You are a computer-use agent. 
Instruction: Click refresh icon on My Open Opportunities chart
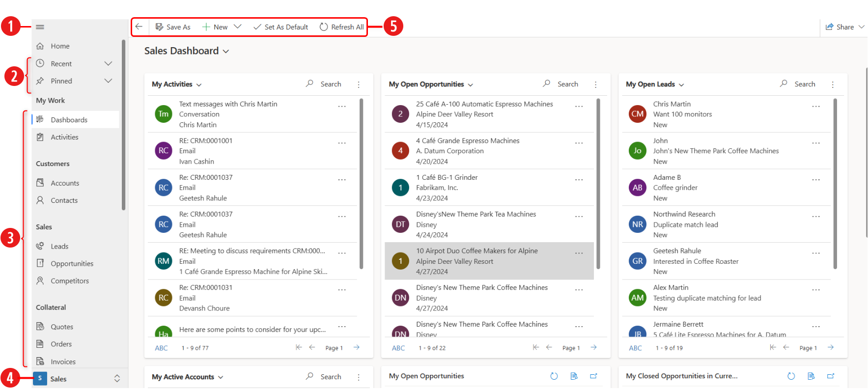pyautogui.click(x=554, y=376)
